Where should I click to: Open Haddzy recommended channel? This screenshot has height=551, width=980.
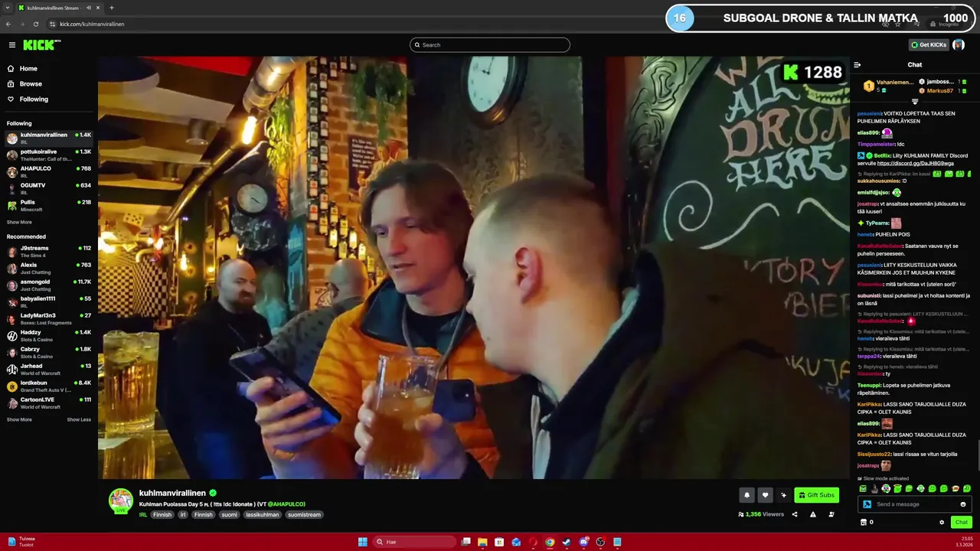49,335
